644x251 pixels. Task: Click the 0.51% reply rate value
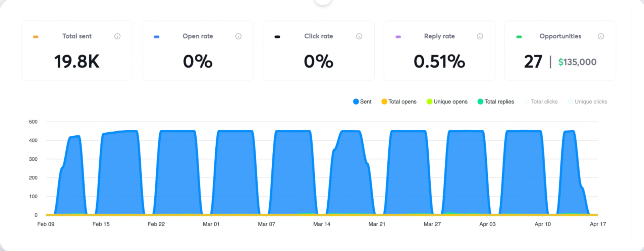point(439,62)
